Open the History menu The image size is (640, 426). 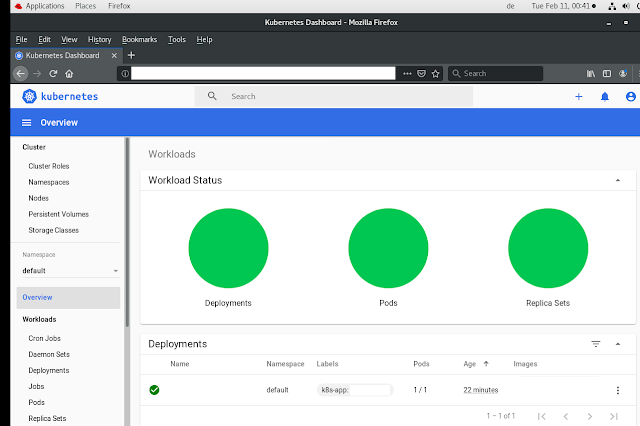(100, 40)
